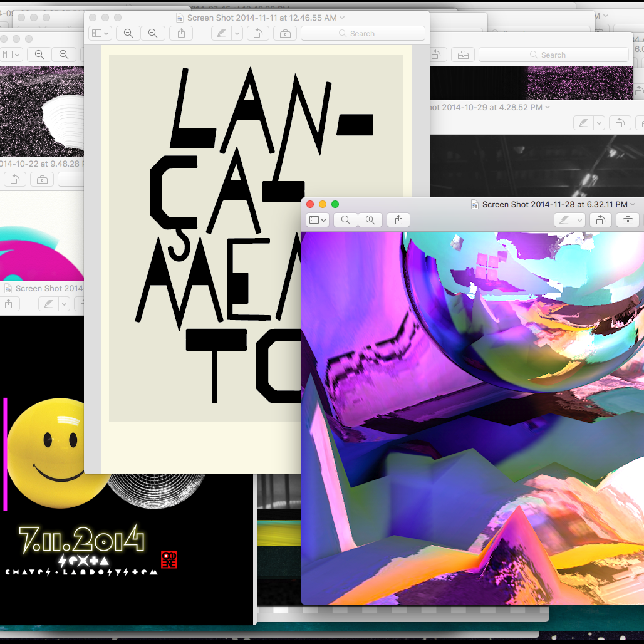
Task: Show markup toolbox in the top-right back window
Action: (x=464, y=55)
